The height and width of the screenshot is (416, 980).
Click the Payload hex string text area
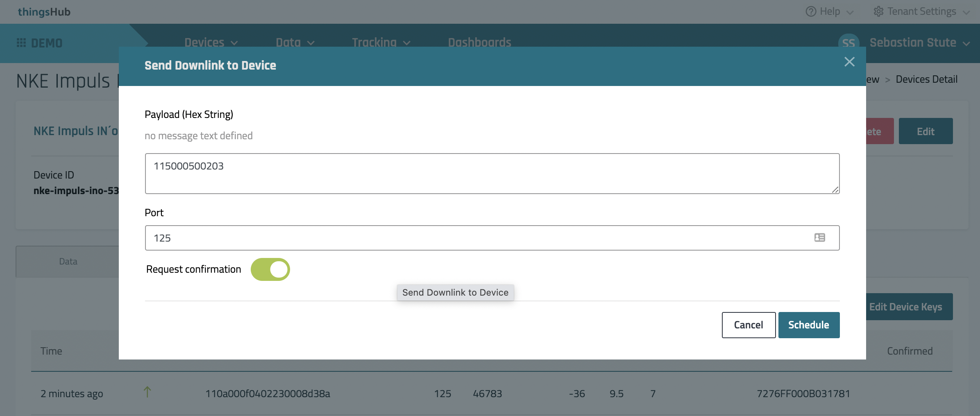(x=492, y=174)
